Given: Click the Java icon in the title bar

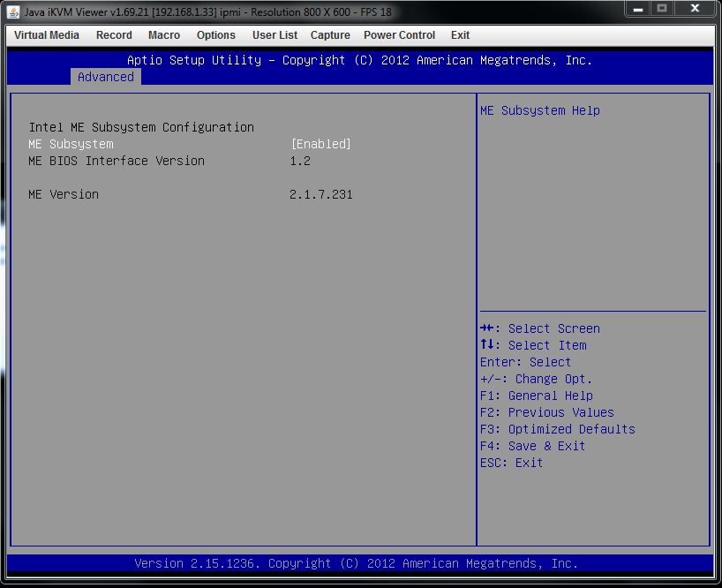Looking at the screenshot, I should [13, 12].
